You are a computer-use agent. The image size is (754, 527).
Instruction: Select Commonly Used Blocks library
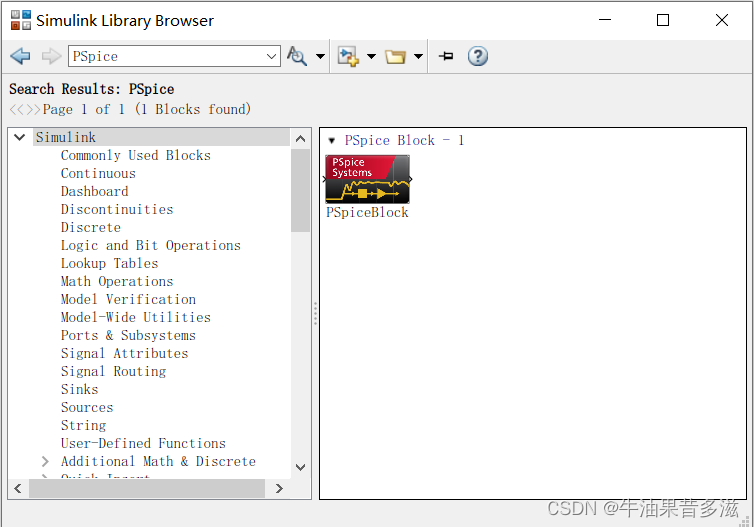point(136,155)
